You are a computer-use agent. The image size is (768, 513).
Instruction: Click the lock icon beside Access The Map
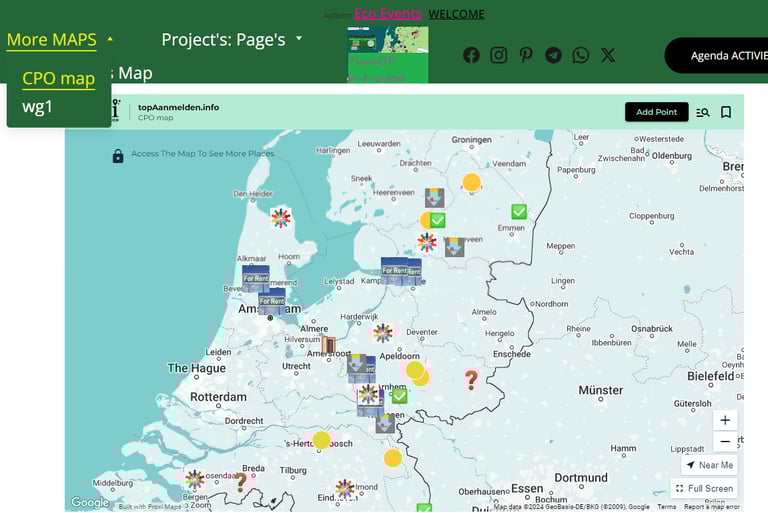(x=118, y=156)
